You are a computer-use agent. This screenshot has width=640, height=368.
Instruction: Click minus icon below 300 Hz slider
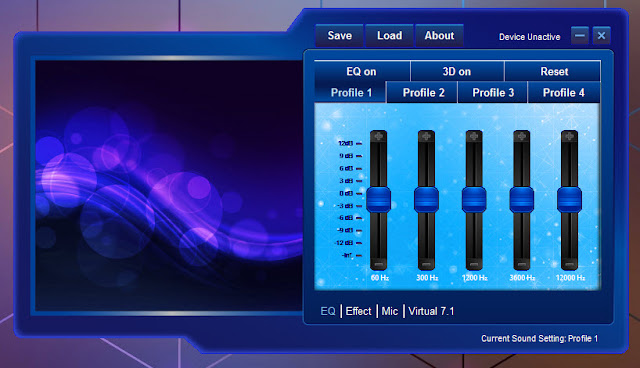pyautogui.click(x=426, y=264)
